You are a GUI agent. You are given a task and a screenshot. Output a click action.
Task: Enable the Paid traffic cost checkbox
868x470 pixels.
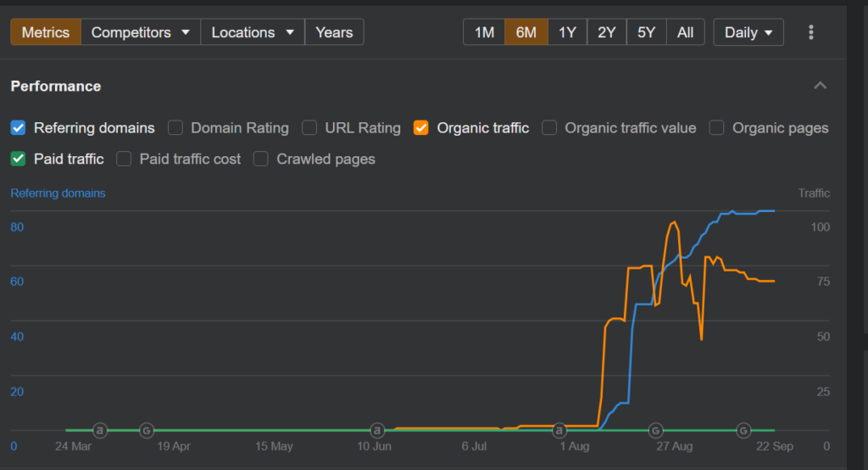pos(124,159)
